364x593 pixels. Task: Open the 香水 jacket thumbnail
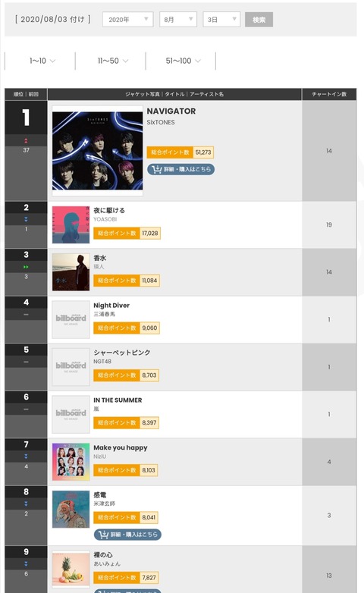[x=71, y=272]
